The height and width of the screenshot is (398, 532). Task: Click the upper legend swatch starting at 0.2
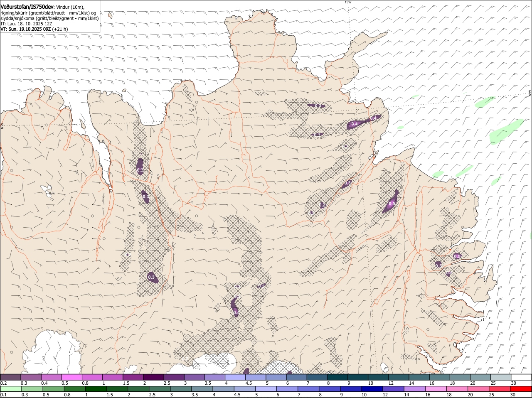pyautogui.click(x=10, y=377)
